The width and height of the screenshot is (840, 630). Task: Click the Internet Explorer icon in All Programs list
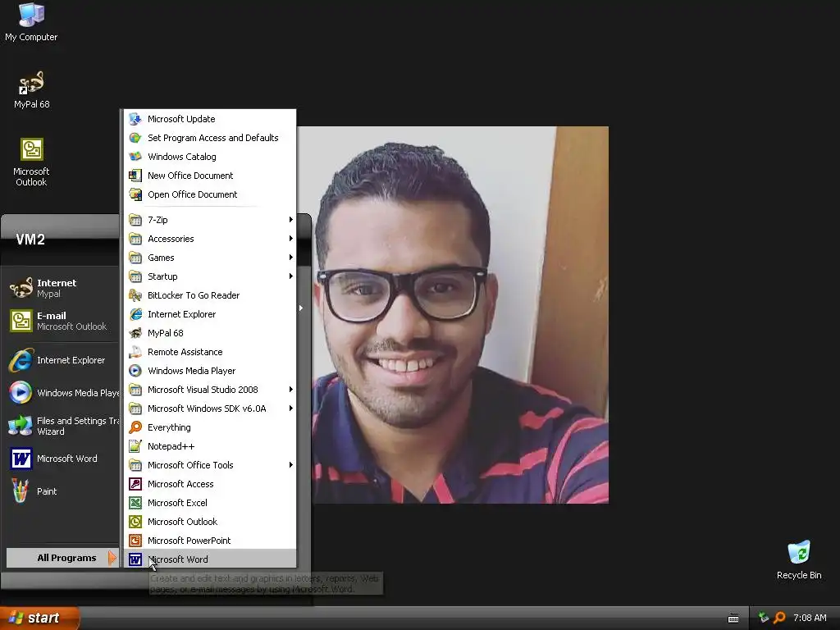pyautogui.click(x=135, y=314)
